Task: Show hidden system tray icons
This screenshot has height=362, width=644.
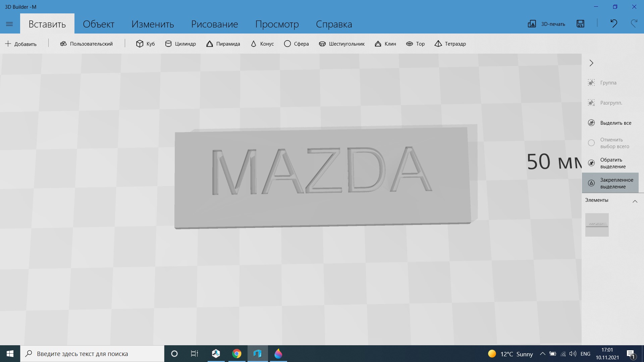Action: click(x=542, y=354)
